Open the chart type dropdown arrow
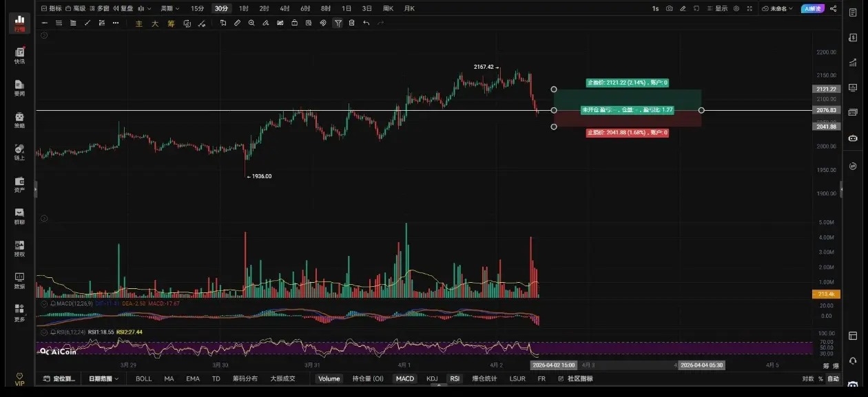868x397 pixels. (x=151, y=8)
